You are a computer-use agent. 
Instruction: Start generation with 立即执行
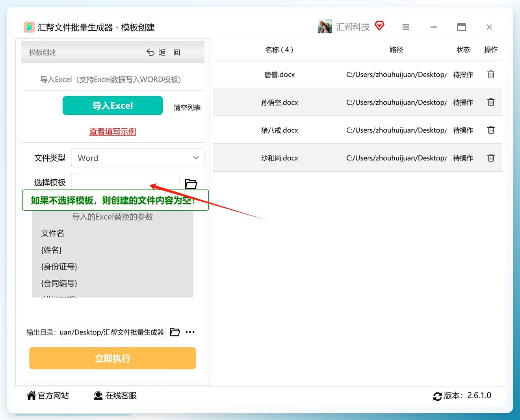coord(113,358)
